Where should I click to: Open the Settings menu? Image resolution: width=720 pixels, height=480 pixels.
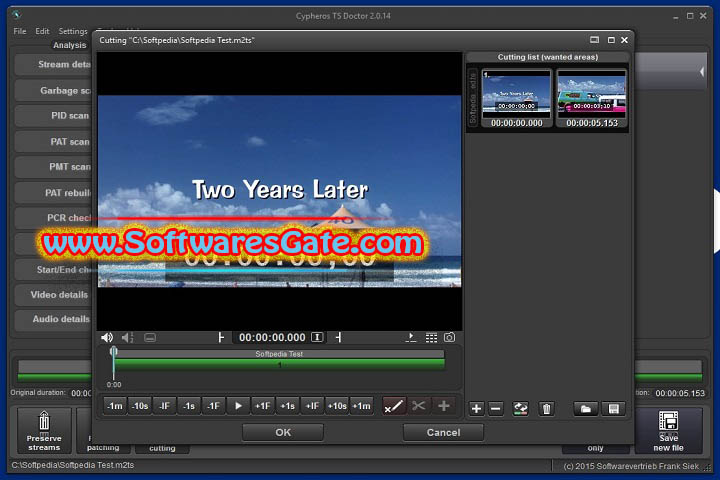[x=73, y=31]
